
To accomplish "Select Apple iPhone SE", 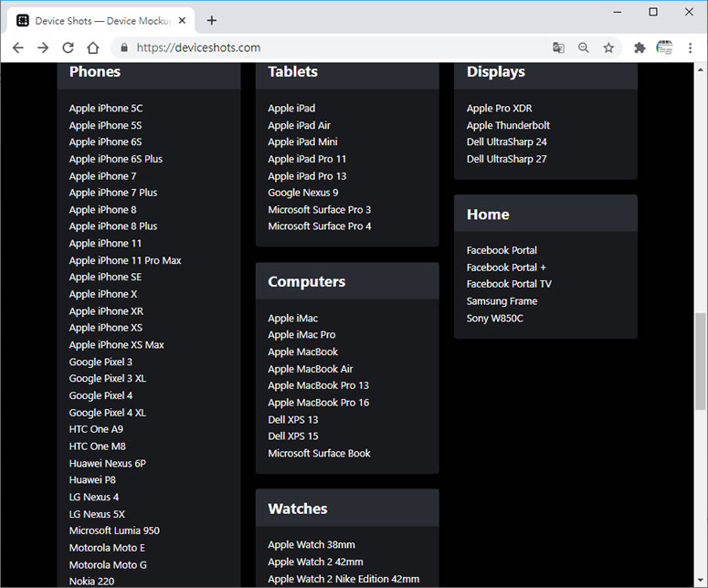I will (x=105, y=277).
